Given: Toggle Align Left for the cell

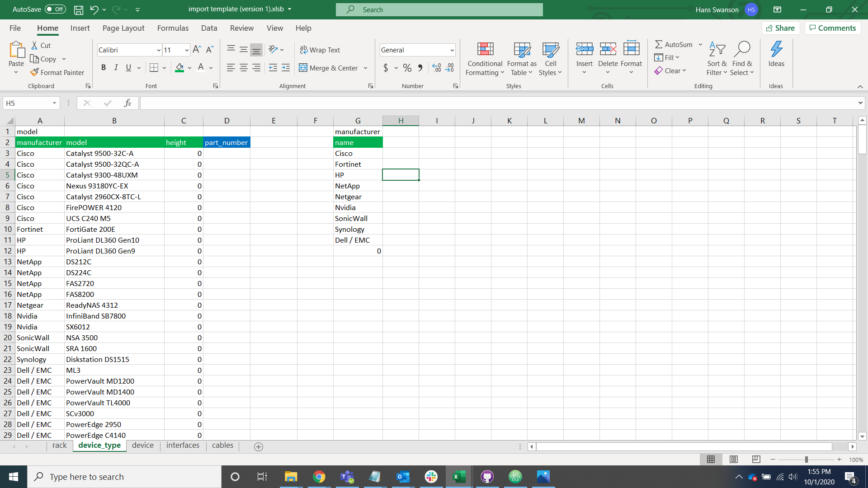Looking at the screenshot, I should tap(231, 68).
